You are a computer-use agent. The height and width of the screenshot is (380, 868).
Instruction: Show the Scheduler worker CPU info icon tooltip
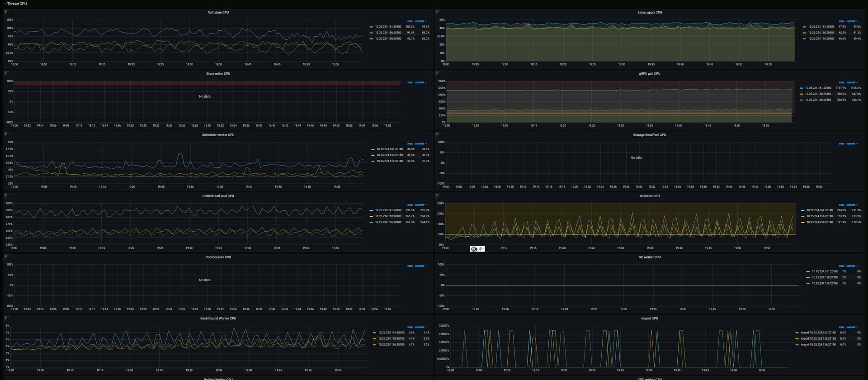click(x=5, y=133)
